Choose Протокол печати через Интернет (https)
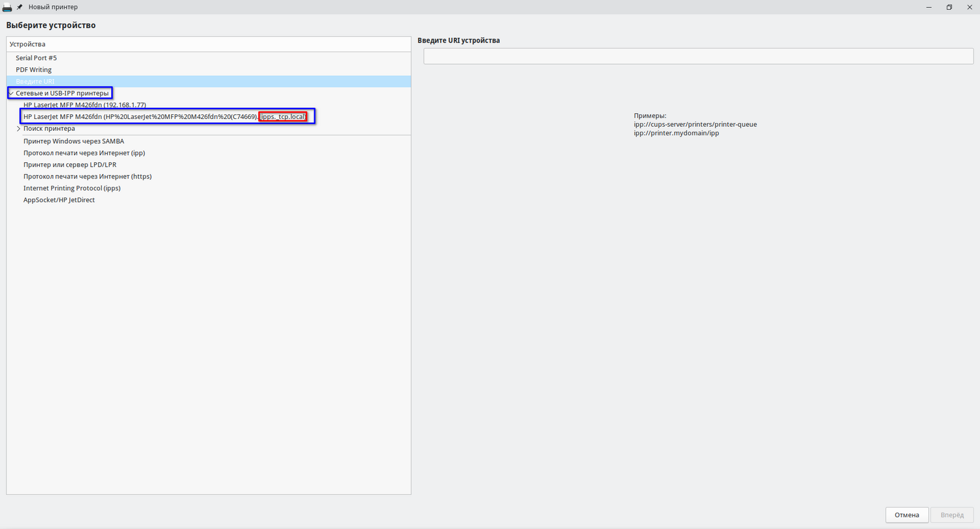Viewport: 980px width, 529px height. 88,177
